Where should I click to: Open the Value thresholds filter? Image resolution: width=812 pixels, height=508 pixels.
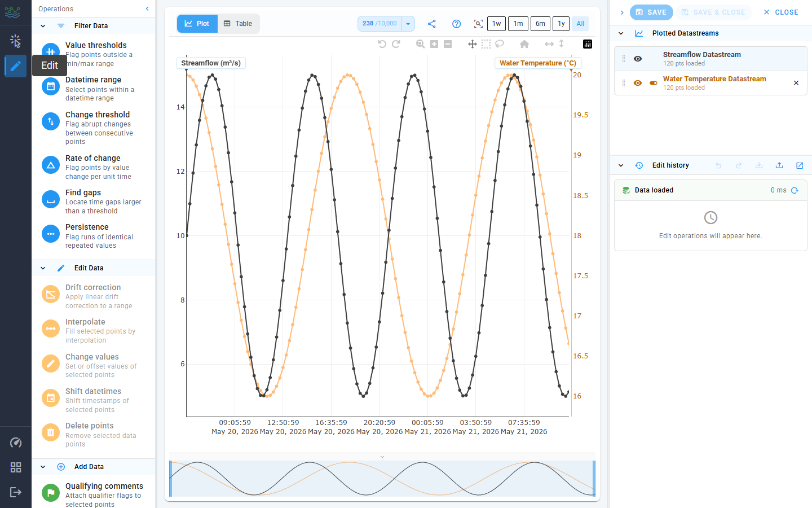93,54
